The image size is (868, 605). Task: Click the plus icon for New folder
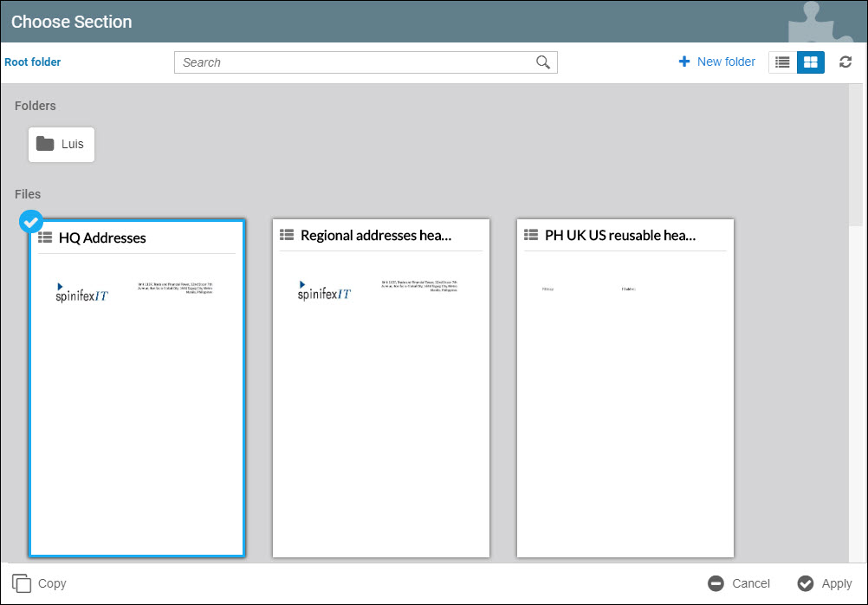tap(684, 62)
